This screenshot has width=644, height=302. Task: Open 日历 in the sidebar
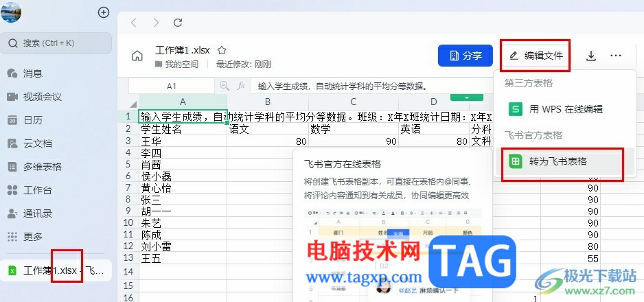[x=25, y=120]
